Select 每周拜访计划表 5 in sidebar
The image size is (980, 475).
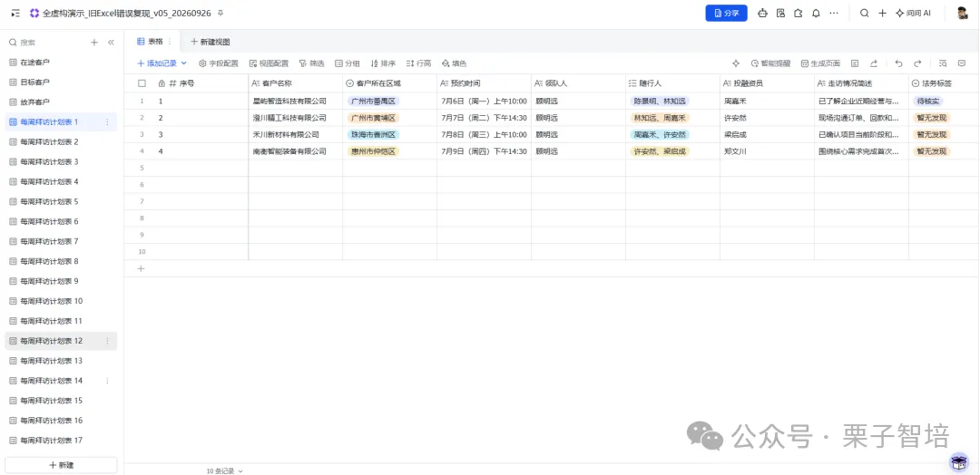tap(61, 201)
